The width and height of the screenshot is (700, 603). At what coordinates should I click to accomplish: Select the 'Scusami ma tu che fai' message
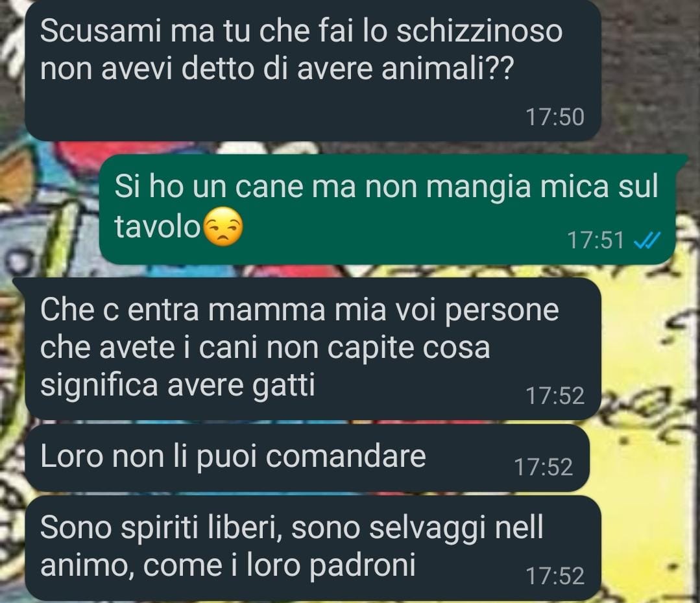(x=313, y=69)
